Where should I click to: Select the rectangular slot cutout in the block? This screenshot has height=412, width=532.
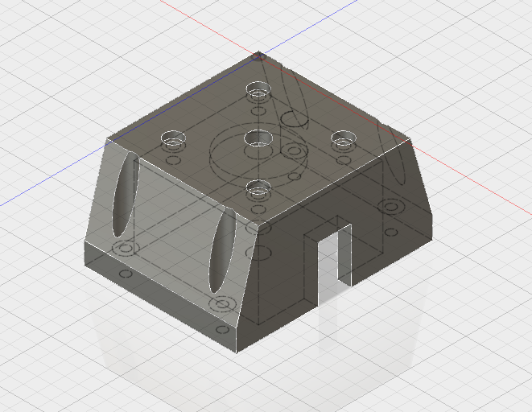click(335, 264)
